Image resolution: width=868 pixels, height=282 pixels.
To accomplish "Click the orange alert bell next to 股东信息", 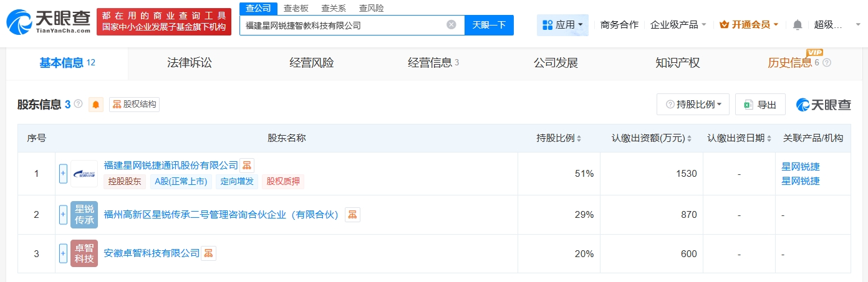I will pos(96,105).
